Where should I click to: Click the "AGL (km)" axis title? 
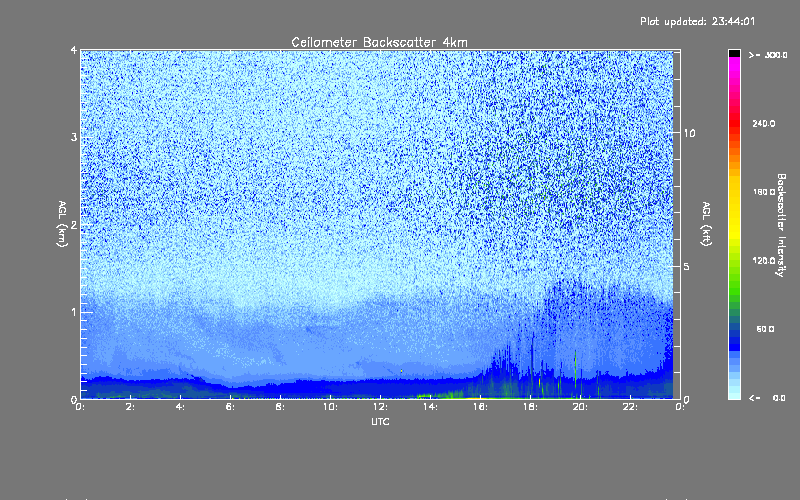pos(62,224)
